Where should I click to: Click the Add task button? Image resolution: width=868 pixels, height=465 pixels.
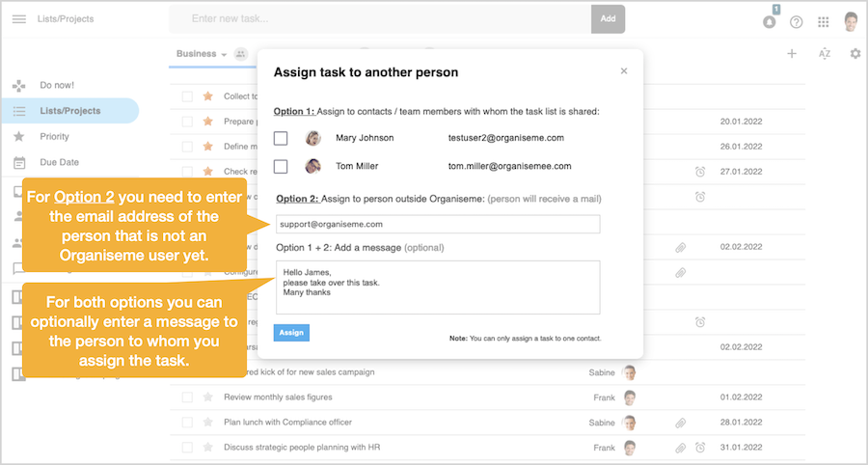pyautogui.click(x=608, y=19)
